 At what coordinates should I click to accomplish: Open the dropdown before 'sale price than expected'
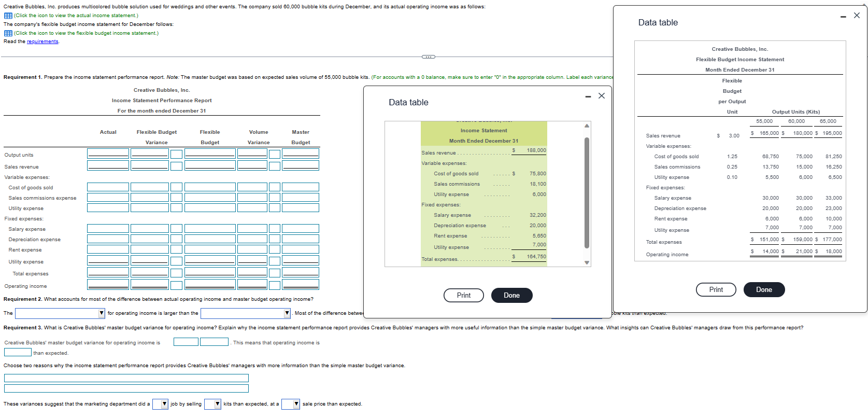[291, 404]
